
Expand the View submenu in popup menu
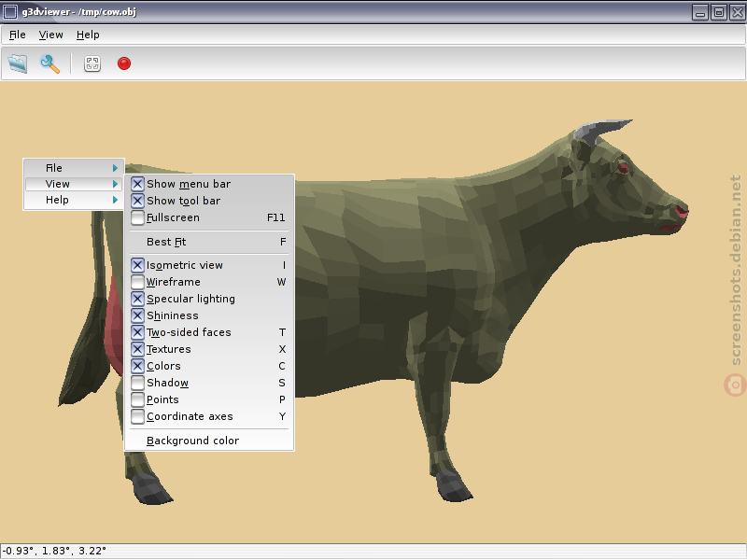point(74,184)
